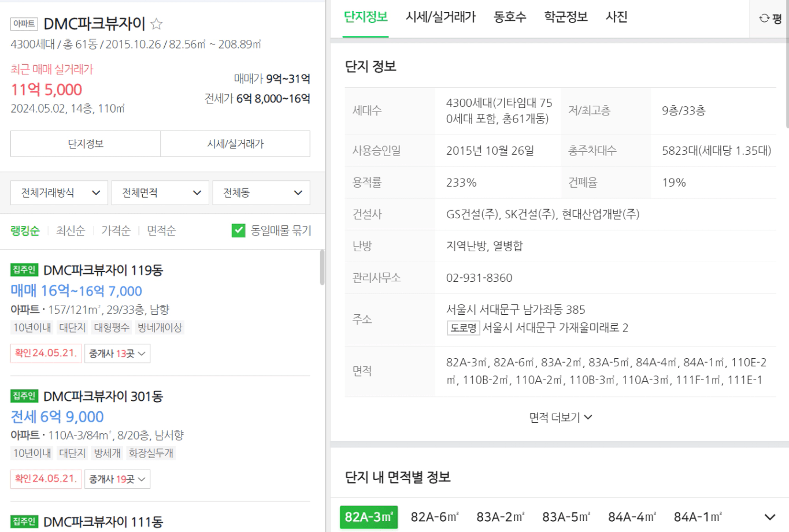Sort listings by 면적순
Screen dimensions: 789x532
coord(161,230)
